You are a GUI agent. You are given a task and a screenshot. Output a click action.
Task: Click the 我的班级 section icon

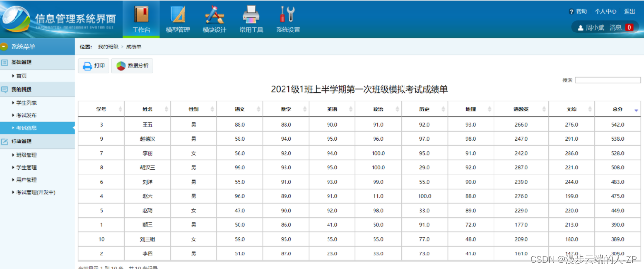pos(5,90)
